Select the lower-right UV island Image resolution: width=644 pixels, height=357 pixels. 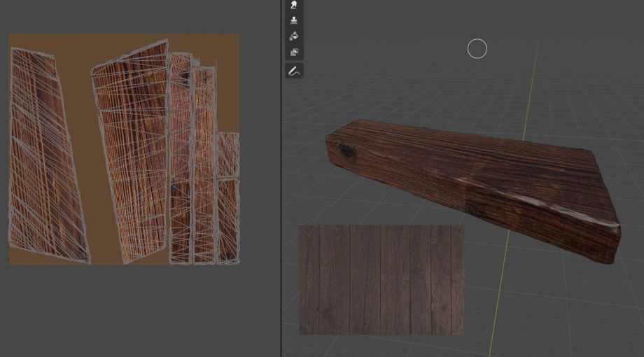(x=228, y=220)
